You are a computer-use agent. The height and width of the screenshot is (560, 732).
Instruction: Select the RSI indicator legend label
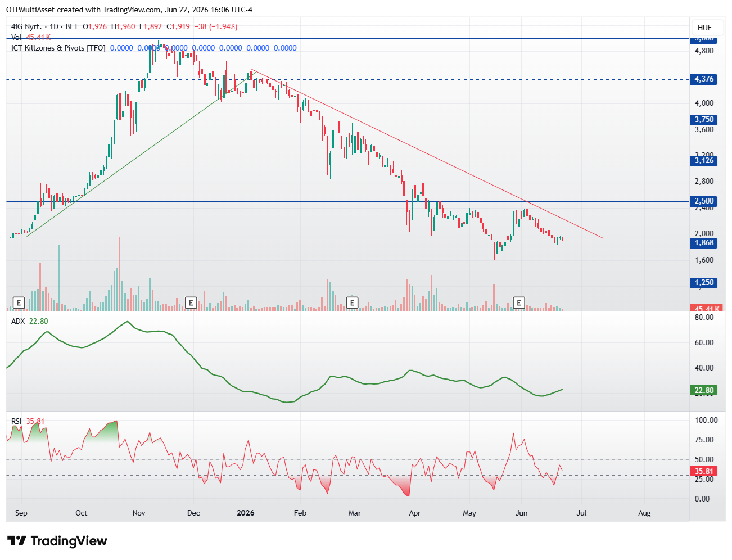pos(16,421)
